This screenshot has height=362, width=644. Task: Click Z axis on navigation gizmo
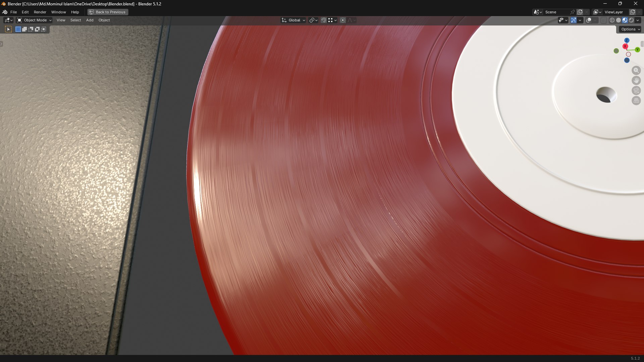627,40
